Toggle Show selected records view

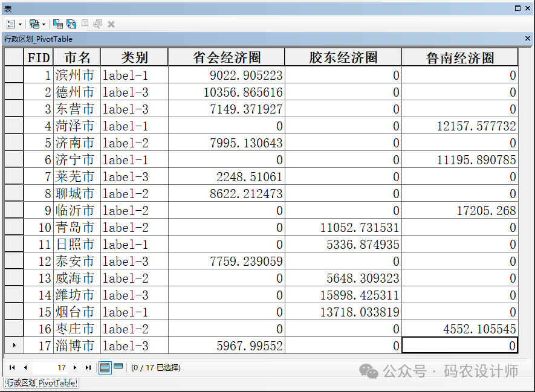[118, 367]
